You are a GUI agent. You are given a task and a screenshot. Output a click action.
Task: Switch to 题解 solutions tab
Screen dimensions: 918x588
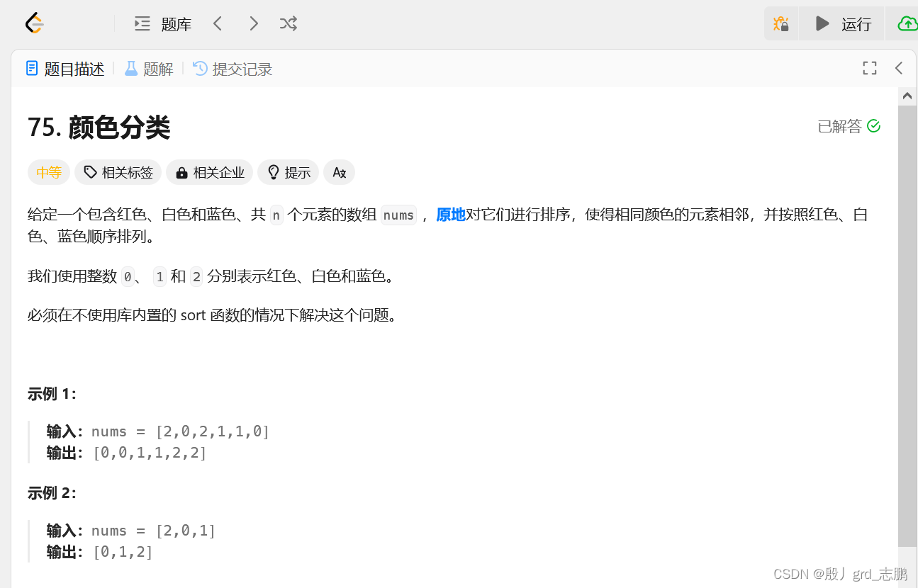point(149,69)
